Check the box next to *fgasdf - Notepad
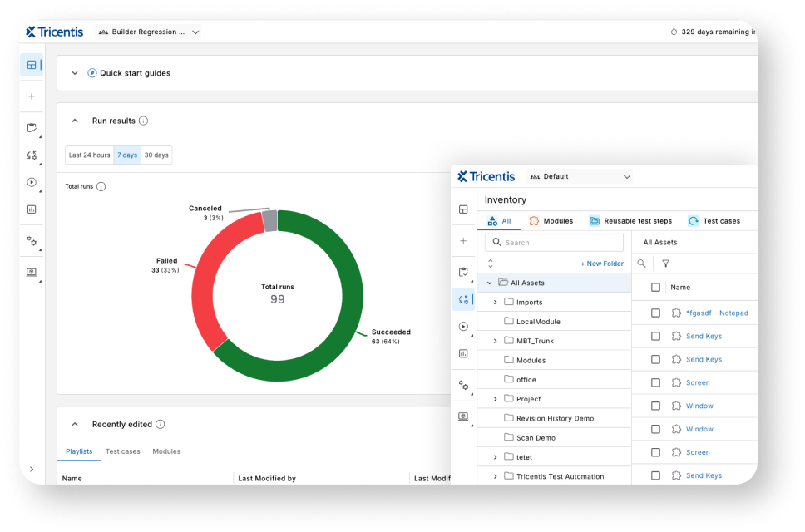805x532 pixels. click(x=655, y=313)
